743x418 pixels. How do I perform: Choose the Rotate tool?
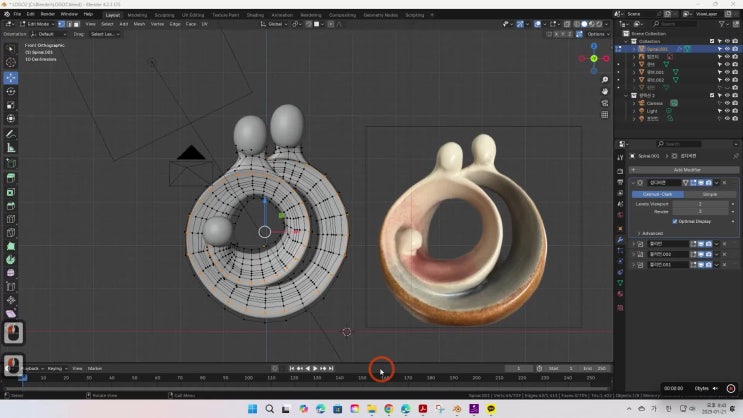pyautogui.click(x=11, y=91)
